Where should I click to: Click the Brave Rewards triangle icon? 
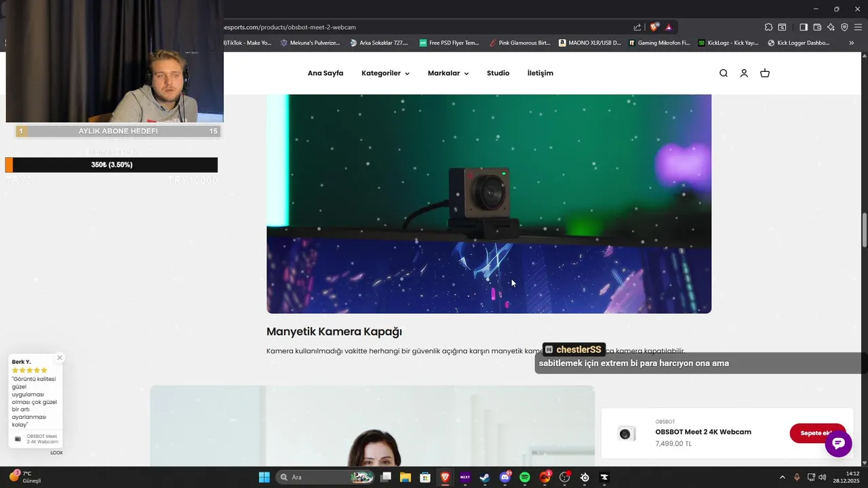669,27
